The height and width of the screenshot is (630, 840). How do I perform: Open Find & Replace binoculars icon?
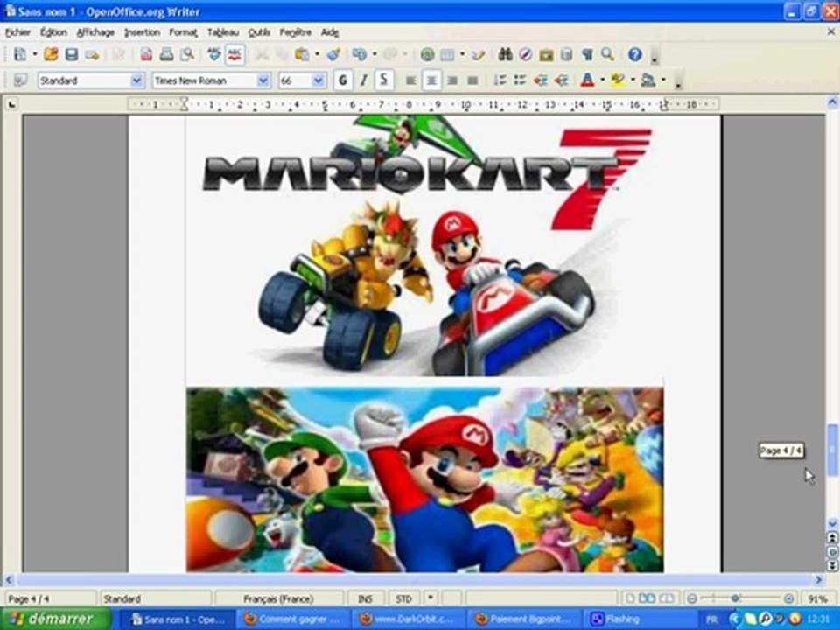(505, 54)
